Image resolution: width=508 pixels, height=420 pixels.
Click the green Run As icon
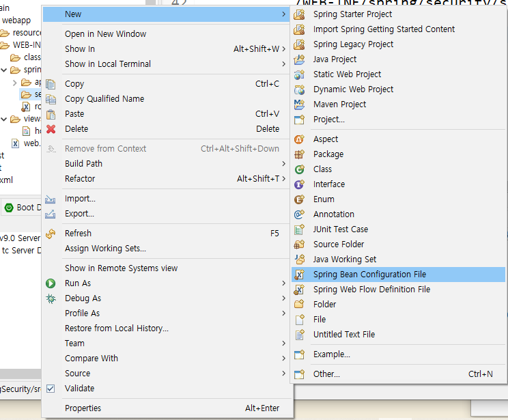point(51,283)
